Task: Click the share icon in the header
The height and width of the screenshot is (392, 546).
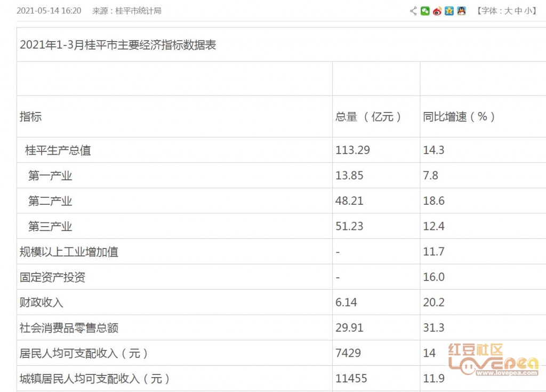Action: (x=413, y=11)
